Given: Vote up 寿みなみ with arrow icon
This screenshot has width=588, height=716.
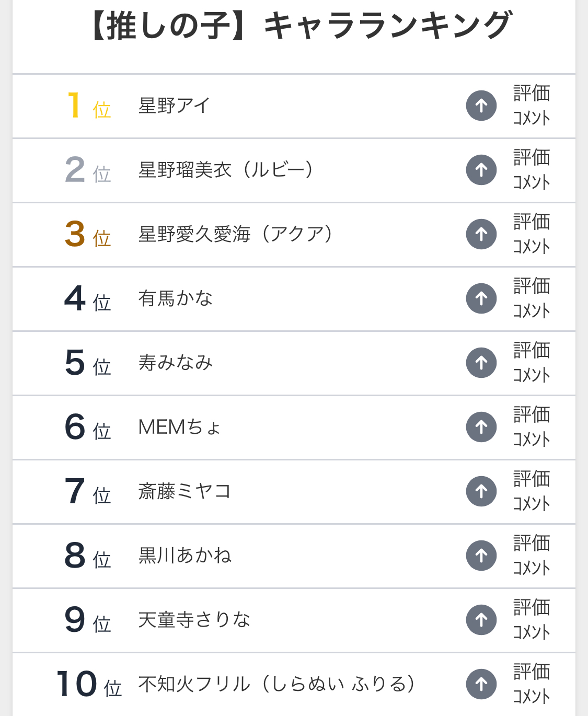Looking at the screenshot, I should tap(481, 363).
